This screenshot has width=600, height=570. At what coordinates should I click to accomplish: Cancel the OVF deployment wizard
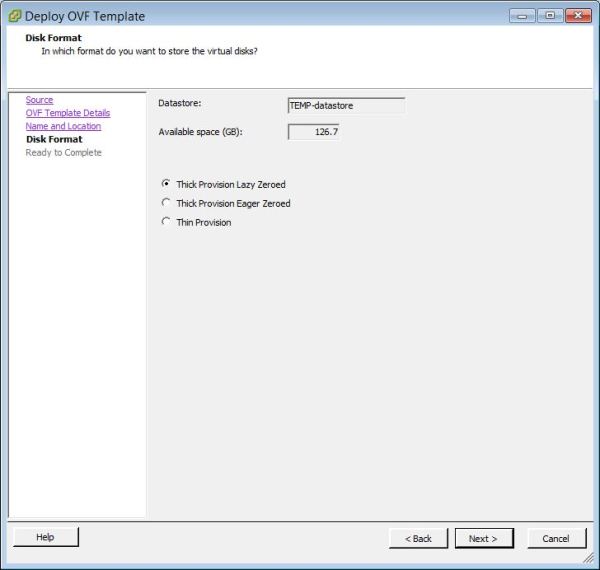pyautogui.click(x=555, y=538)
